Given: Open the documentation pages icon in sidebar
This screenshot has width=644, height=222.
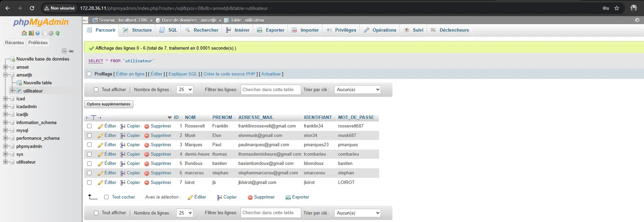Looking at the screenshot, I should [x=44, y=33].
